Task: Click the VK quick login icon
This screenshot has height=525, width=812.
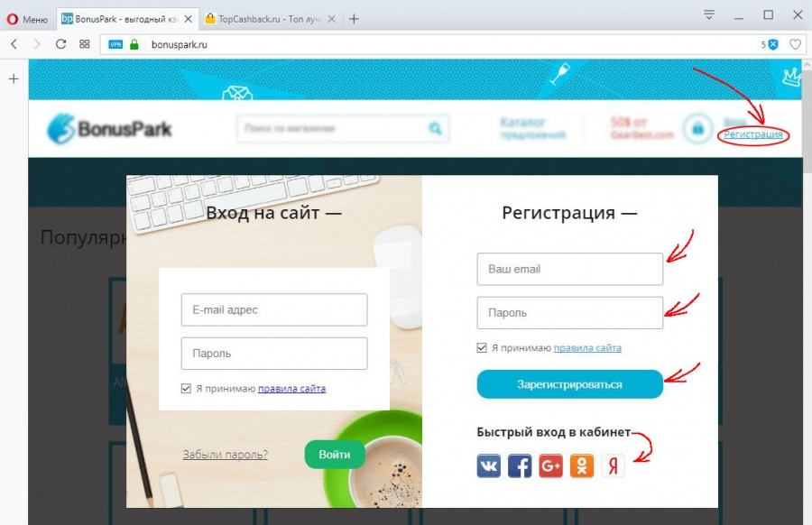Action: coord(488,465)
